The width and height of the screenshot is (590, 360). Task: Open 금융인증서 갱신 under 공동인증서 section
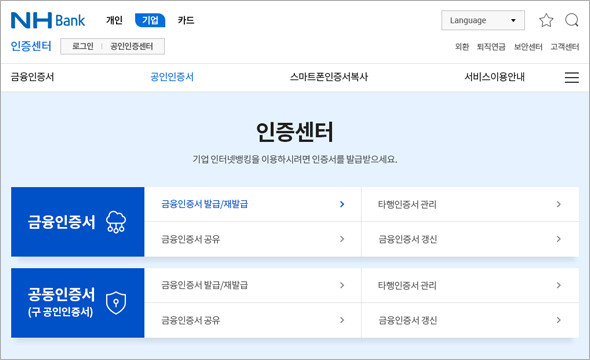tap(408, 320)
